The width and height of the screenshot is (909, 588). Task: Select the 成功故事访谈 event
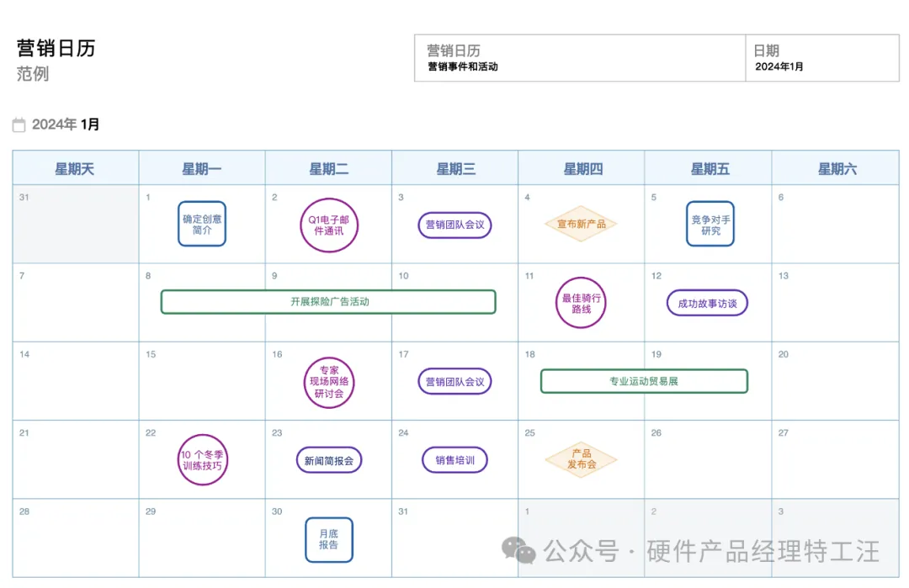tap(708, 303)
